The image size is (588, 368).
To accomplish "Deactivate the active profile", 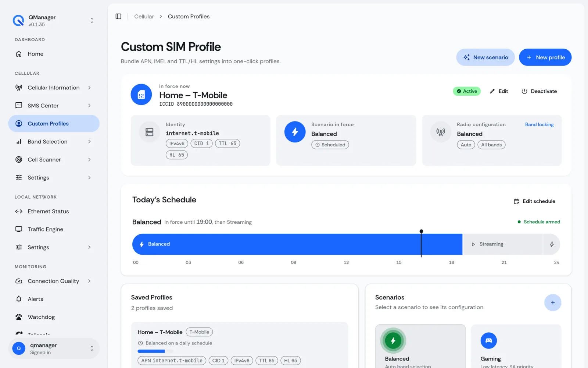I will click(539, 91).
